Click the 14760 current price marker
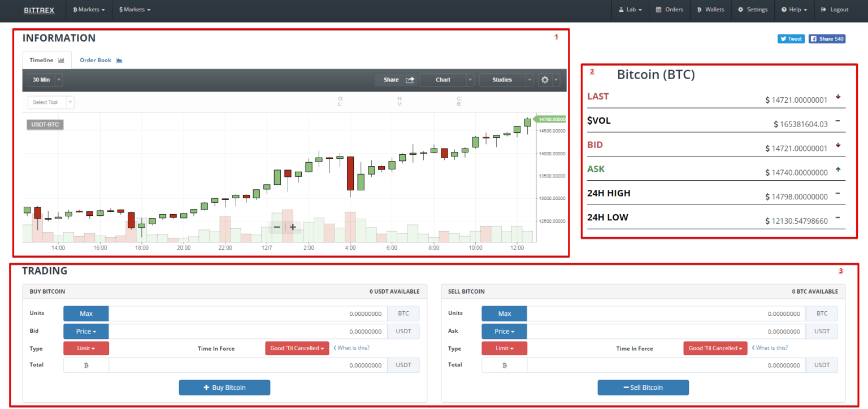Screen dimensions: 868x409 pos(550,119)
